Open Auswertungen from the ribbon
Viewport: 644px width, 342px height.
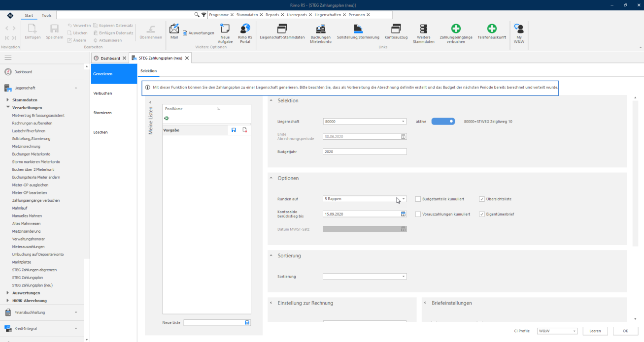(199, 33)
